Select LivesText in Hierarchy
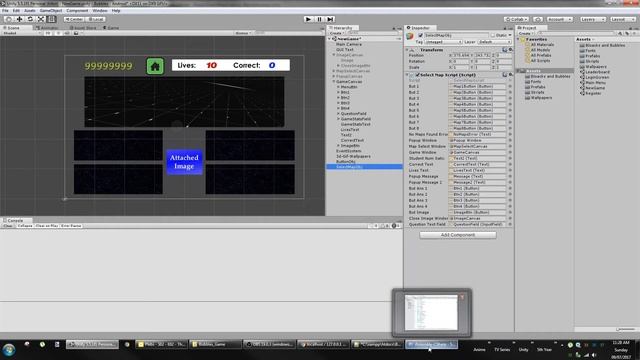Viewport: 640px width, 360px height. [350, 129]
